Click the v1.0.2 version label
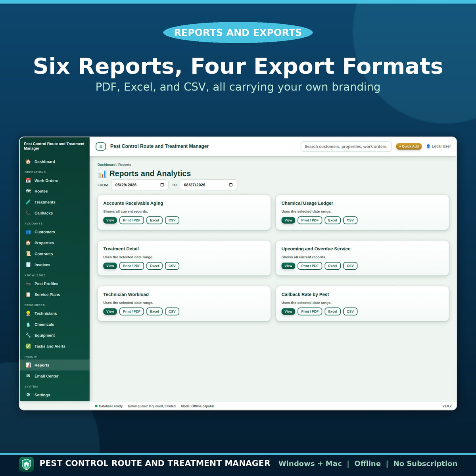This screenshot has width=476, height=476. click(x=447, y=406)
